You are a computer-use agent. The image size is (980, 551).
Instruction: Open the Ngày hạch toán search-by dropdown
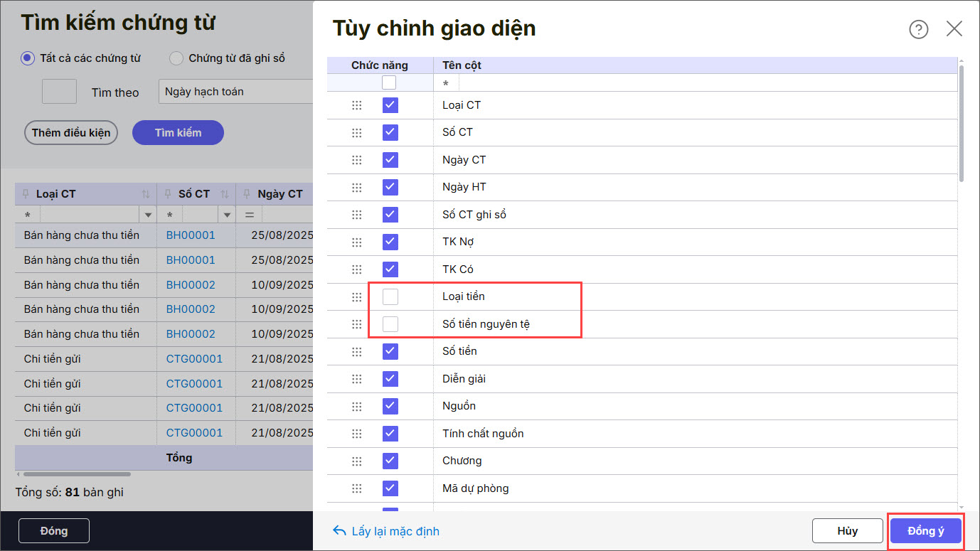coord(236,92)
